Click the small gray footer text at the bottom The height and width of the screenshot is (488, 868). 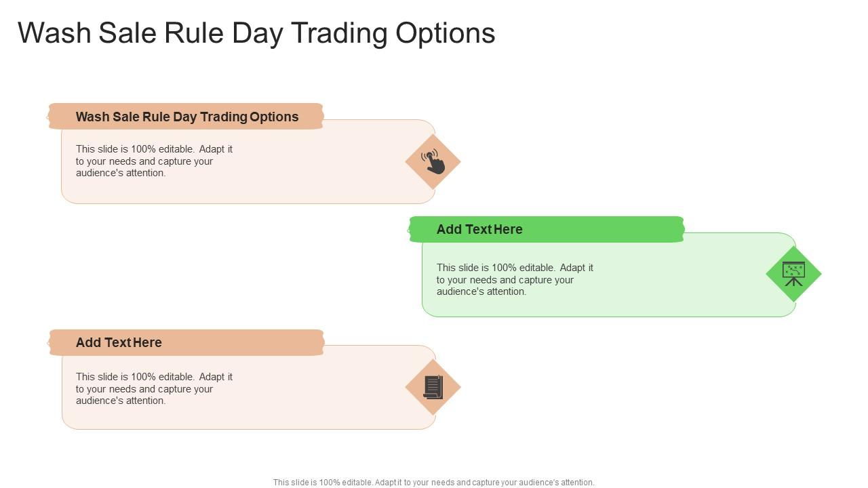(434, 483)
